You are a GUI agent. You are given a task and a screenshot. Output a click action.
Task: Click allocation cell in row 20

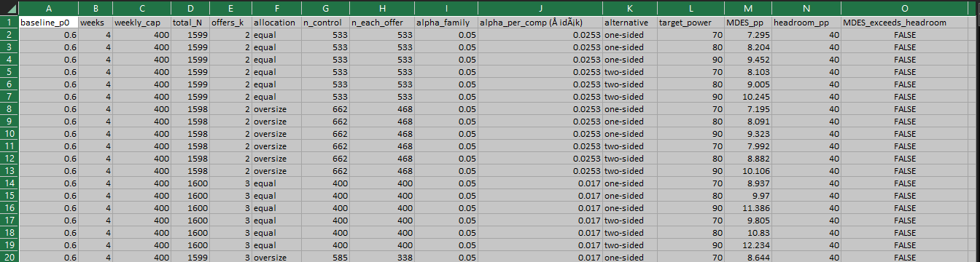tap(276, 258)
